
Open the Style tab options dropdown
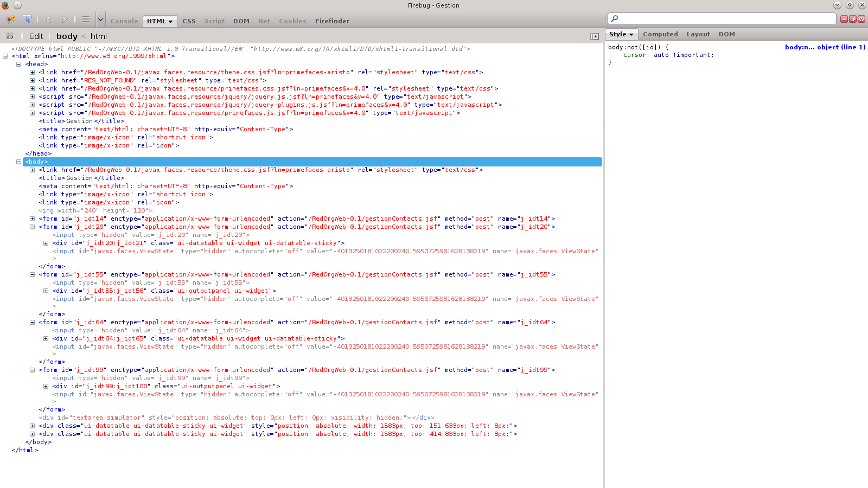point(631,35)
